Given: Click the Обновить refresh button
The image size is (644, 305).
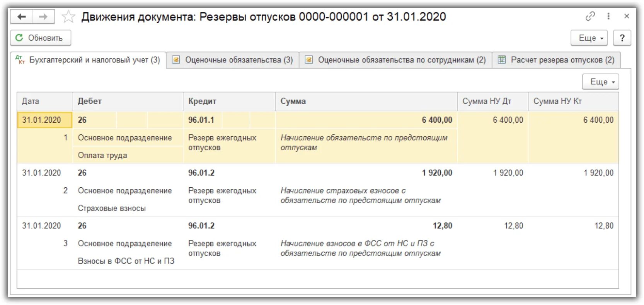Looking at the screenshot, I should coord(41,38).
